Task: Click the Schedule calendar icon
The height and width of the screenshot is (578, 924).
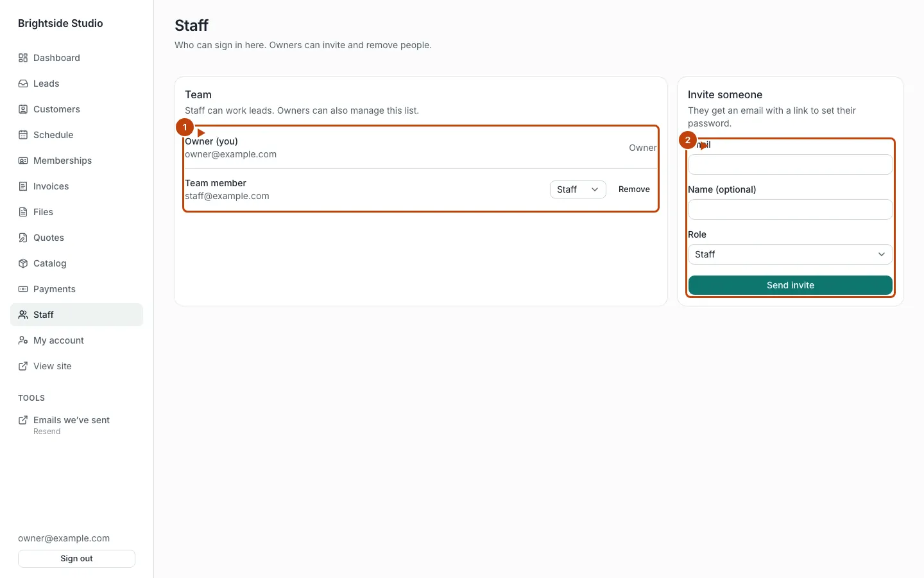Action: click(x=23, y=135)
